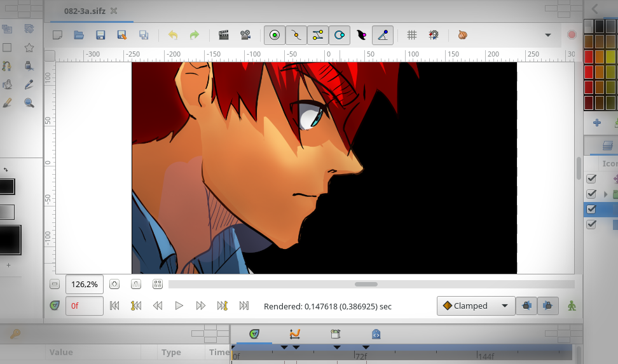This screenshot has width=618, height=364.
Task: Jump to the previous keyframe
Action: tap(136, 306)
